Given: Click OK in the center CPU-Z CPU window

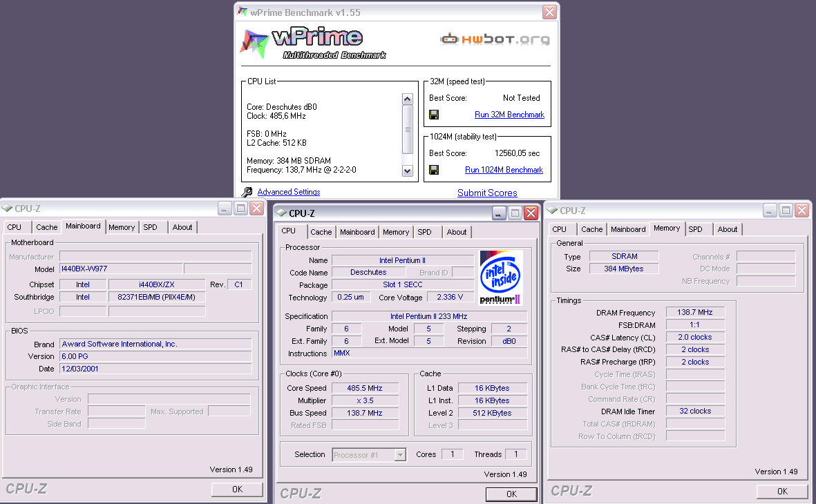Looking at the screenshot, I should tap(511, 494).
